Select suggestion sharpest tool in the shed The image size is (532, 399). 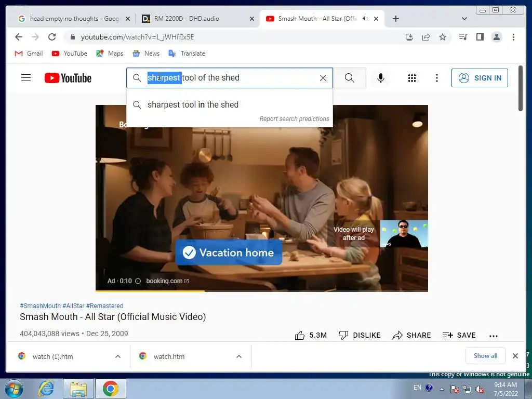(229, 105)
